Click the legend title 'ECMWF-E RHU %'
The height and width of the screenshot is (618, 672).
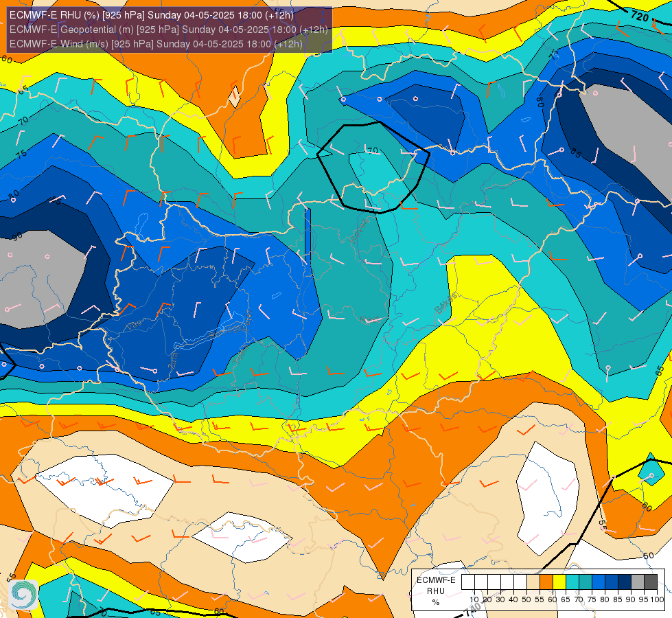(436, 591)
